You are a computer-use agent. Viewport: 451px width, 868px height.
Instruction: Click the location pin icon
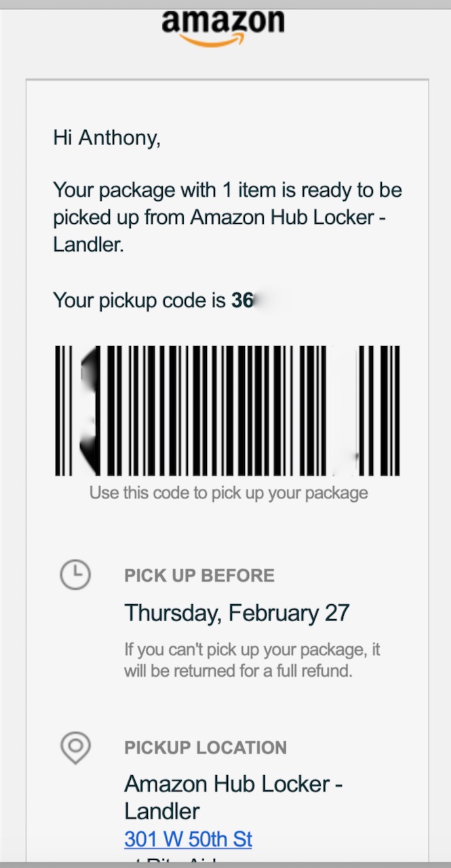pos(75,747)
